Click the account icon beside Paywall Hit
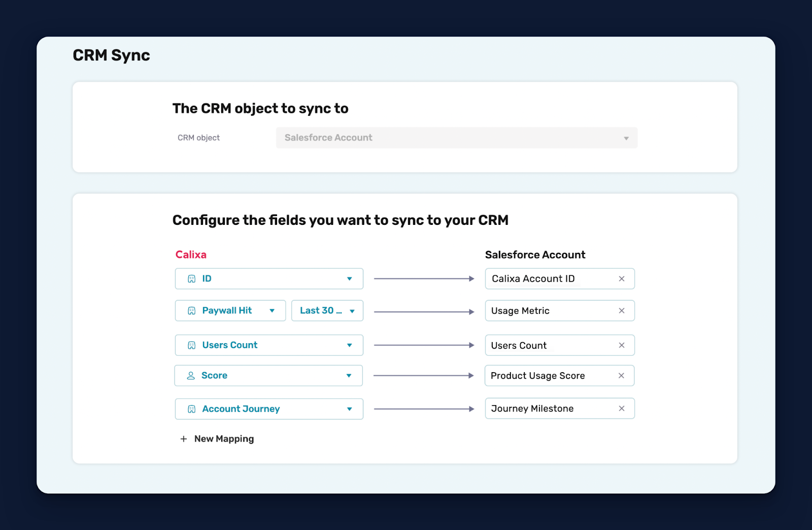 pos(191,311)
